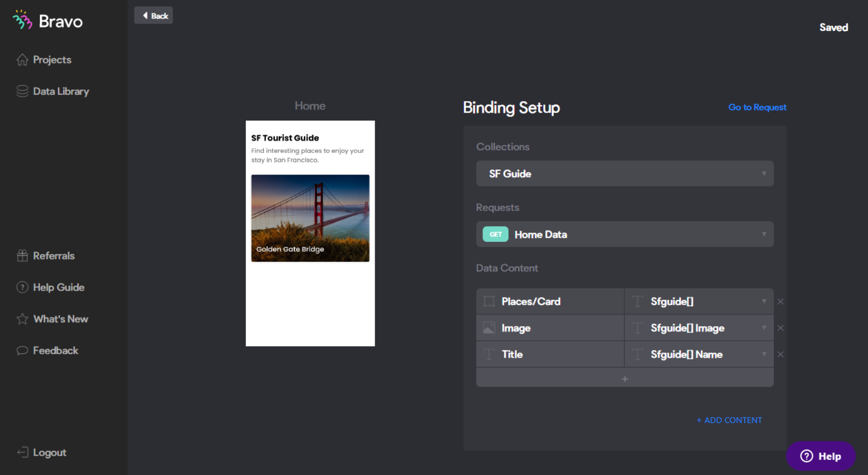Click the Back button
The width and height of the screenshot is (868, 475).
153,15
